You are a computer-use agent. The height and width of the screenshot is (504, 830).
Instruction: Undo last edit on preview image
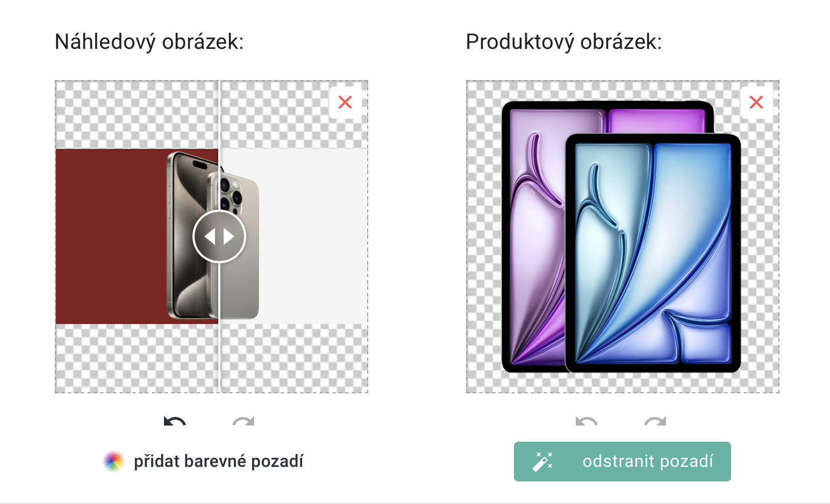tap(175, 421)
